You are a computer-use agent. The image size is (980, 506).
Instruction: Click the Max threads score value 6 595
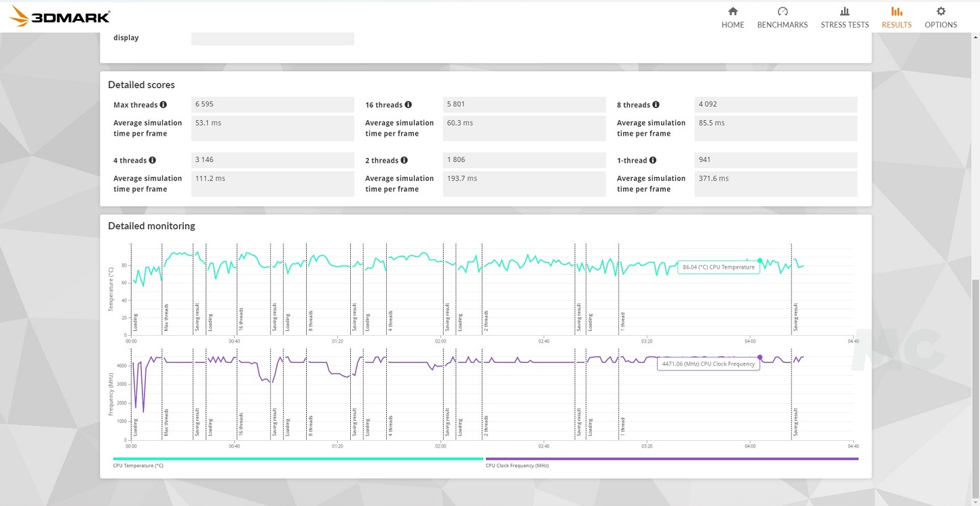point(204,104)
